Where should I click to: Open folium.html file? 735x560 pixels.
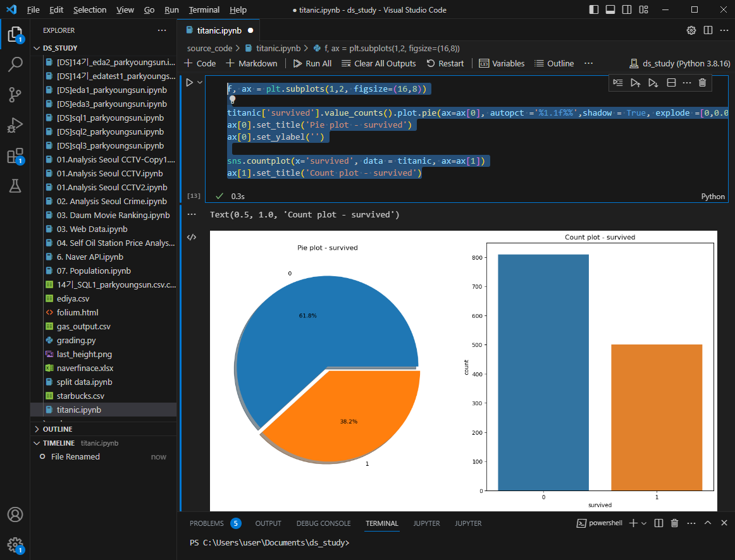click(x=103, y=313)
